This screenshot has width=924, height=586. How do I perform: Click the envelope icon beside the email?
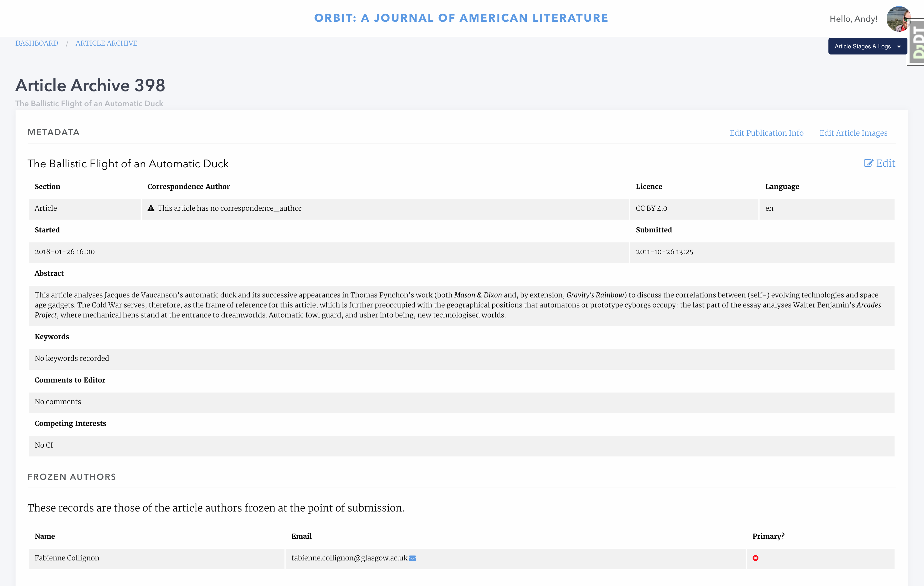pyautogui.click(x=413, y=558)
